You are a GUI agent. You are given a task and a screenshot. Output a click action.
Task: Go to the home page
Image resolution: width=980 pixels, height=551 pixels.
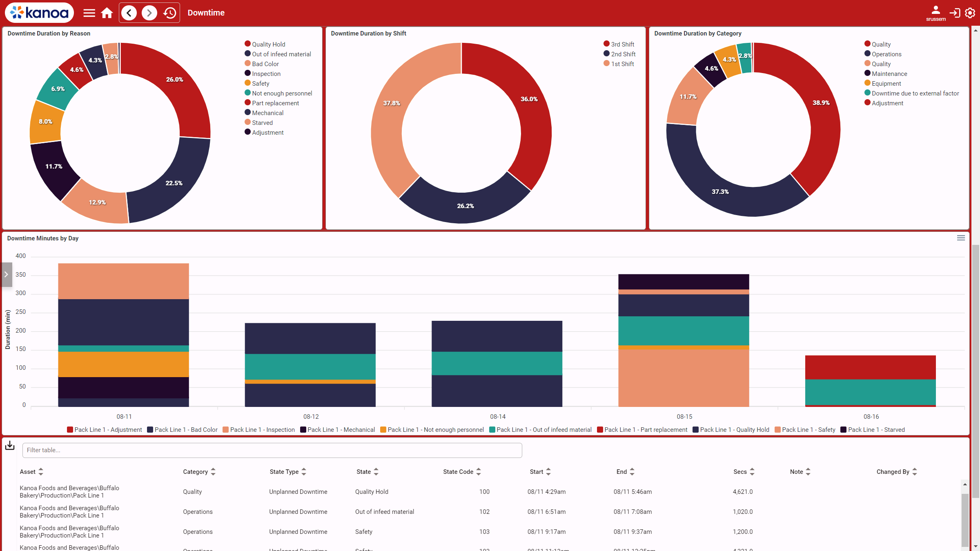click(107, 13)
